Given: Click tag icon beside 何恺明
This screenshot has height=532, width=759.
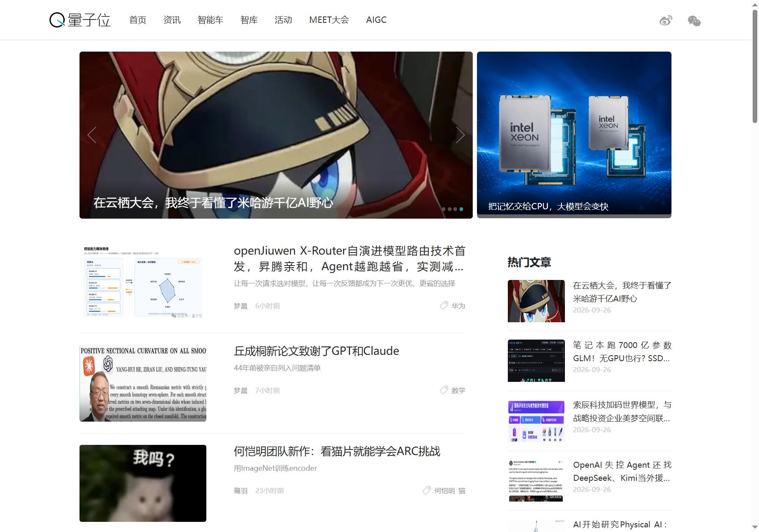Looking at the screenshot, I should [x=426, y=490].
